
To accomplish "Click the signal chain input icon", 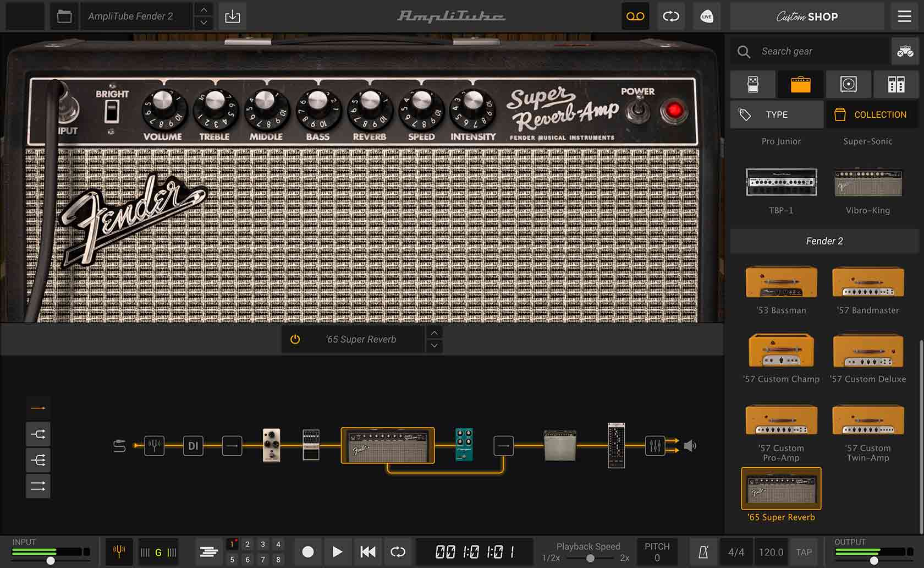I will coord(119,445).
